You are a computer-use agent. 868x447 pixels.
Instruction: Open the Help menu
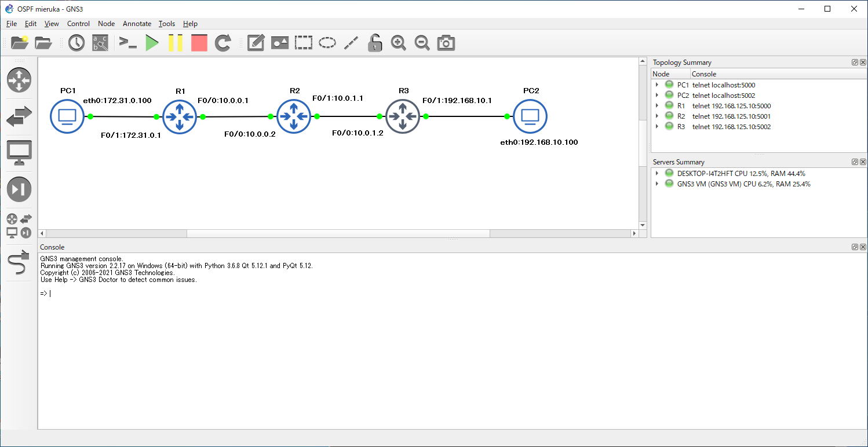pos(190,24)
